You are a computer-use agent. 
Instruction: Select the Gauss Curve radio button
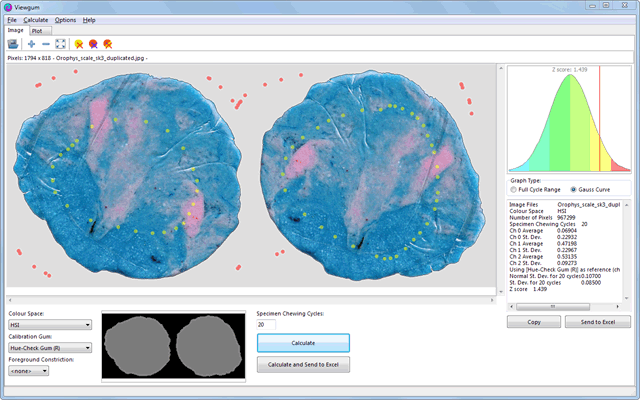(574, 189)
